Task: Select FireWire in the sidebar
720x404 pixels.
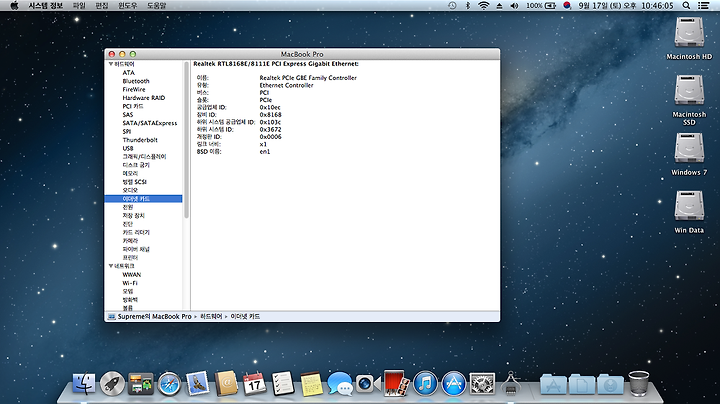Action: coord(134,90)
